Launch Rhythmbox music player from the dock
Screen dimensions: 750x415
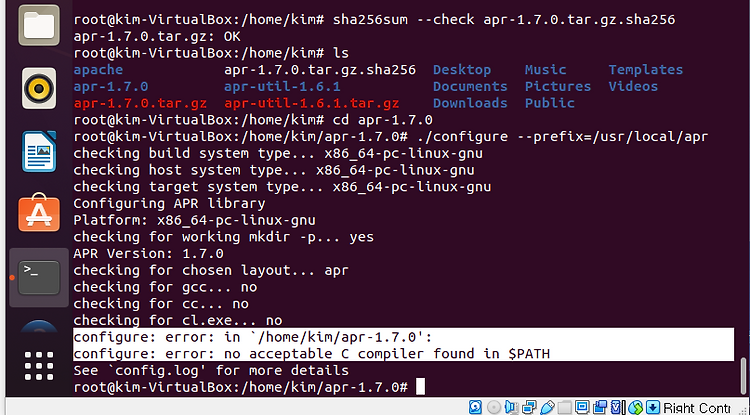click(39, 88)
